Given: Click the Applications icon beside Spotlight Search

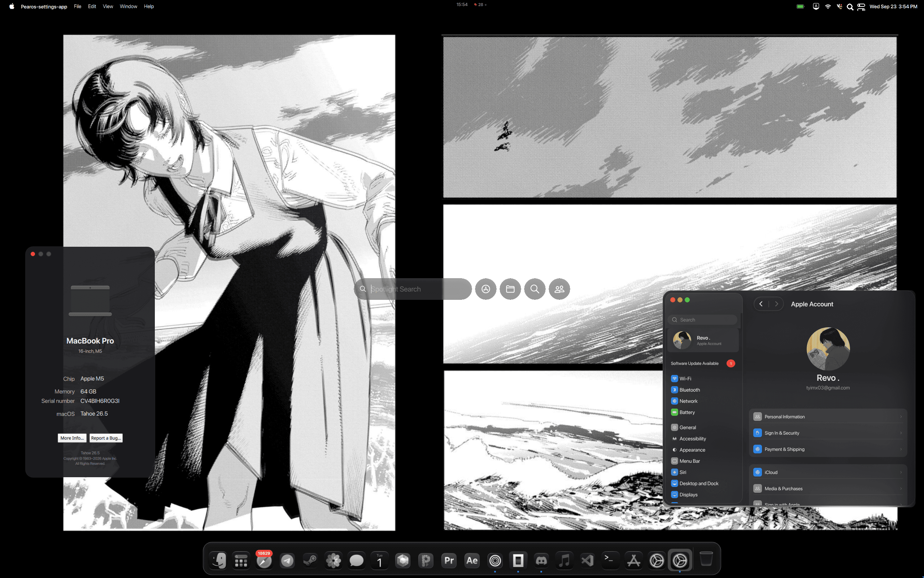Looking at the screenshot, I should click(486, 289).
